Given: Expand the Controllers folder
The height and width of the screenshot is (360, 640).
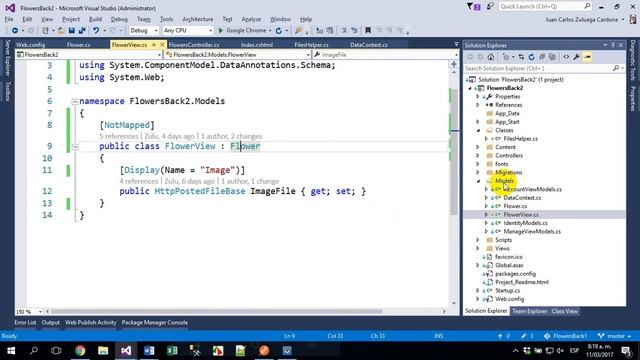Looking at the screenshot, I should coord(478,156).
